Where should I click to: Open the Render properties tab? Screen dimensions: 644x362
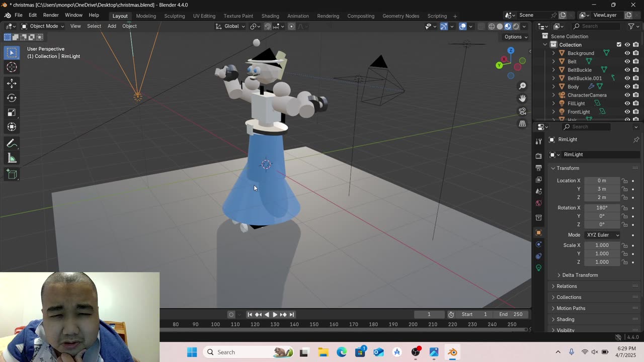tap(539, 156)
